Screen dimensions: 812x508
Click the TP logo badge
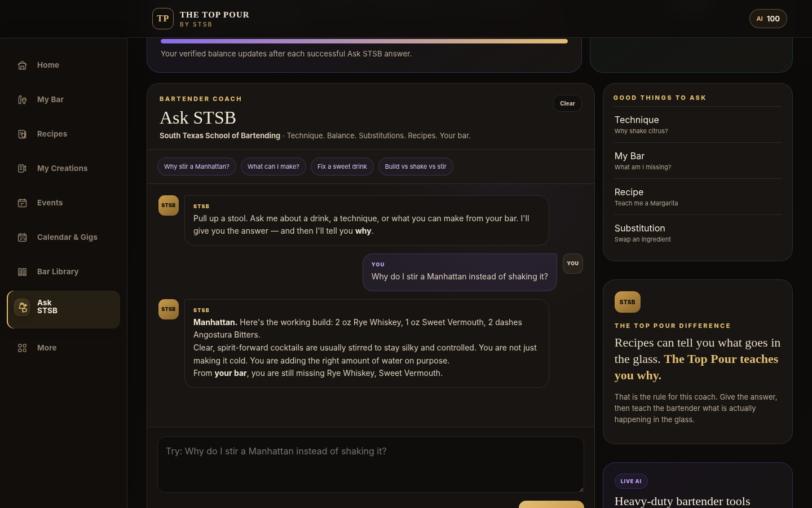pos(163,19)
